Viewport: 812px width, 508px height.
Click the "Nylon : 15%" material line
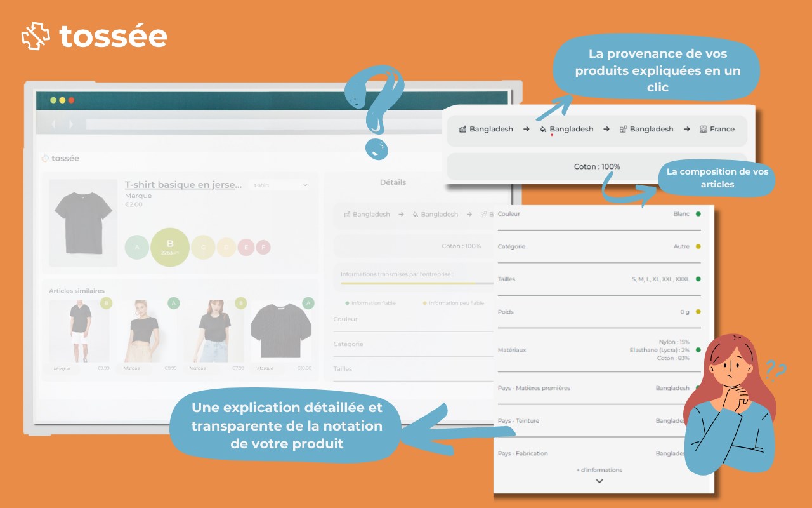pyautogui.click(x=674, y=342)
